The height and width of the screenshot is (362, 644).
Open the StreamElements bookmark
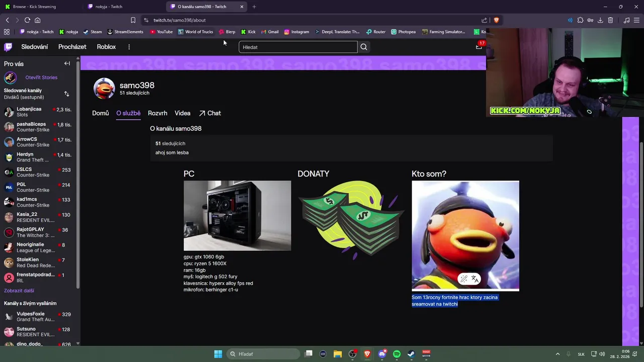pos(125,32)
